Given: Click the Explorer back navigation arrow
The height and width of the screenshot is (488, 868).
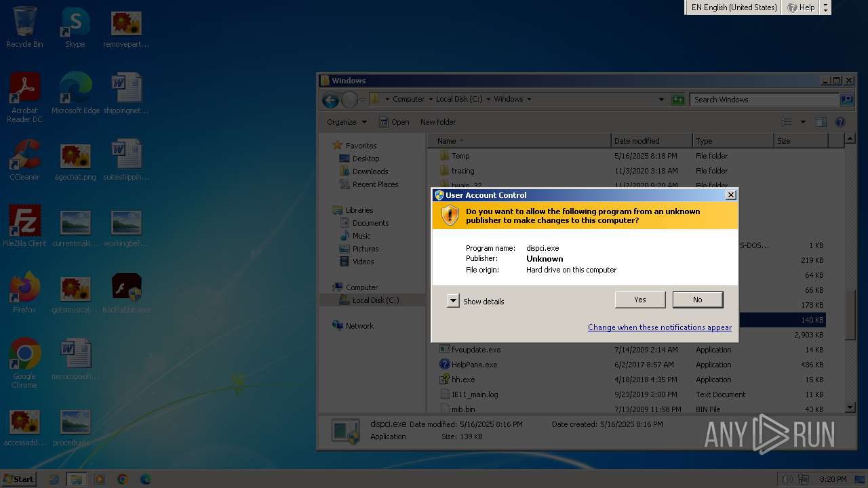Looking at the screenshot, I should click(x=330, y=100).
